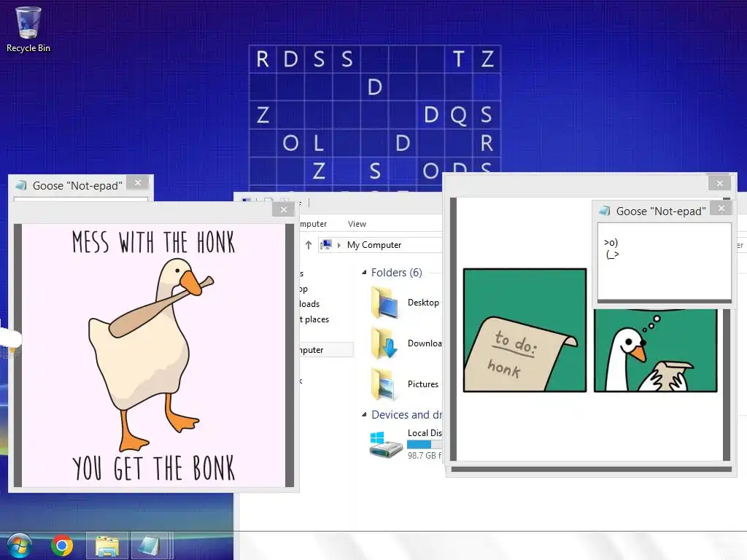Click the "Pictures" folder label

pos(423,384)
